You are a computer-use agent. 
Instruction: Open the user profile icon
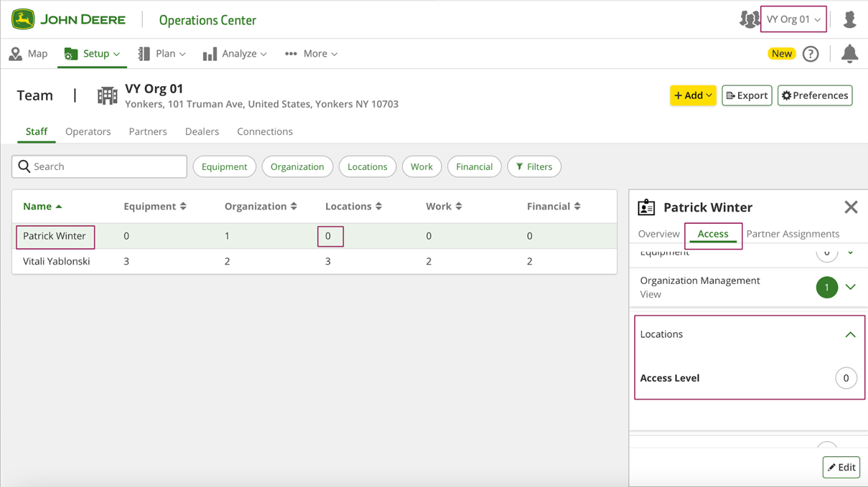pos(849,19)
